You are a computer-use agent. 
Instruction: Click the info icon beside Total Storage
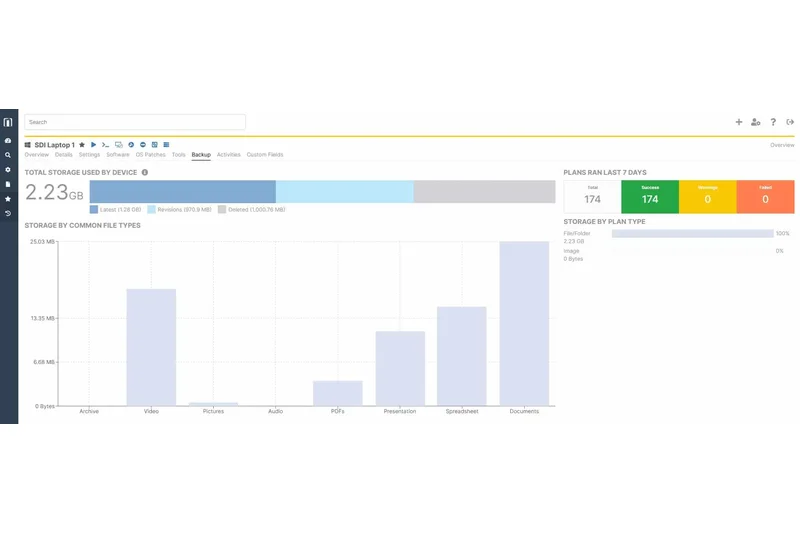145,172
